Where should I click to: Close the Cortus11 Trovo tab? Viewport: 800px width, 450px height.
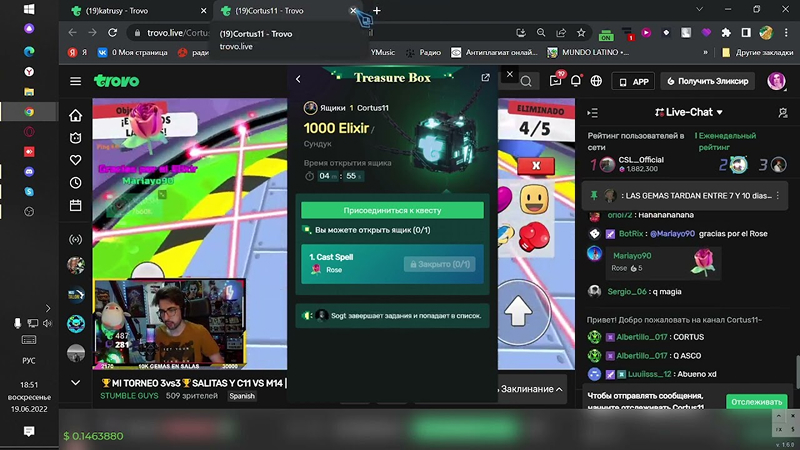pos(353,11)
